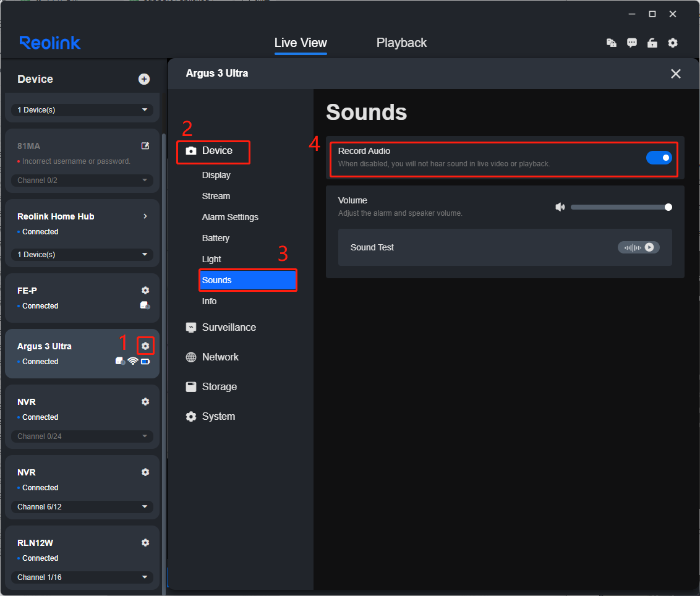Open the Storage settings category
The image size is (700, 596).
pos(211,386)
